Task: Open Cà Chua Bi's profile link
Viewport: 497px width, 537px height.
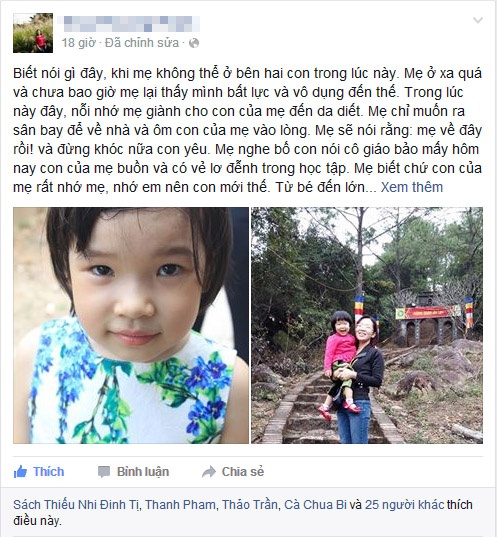Action: (315, 505)
